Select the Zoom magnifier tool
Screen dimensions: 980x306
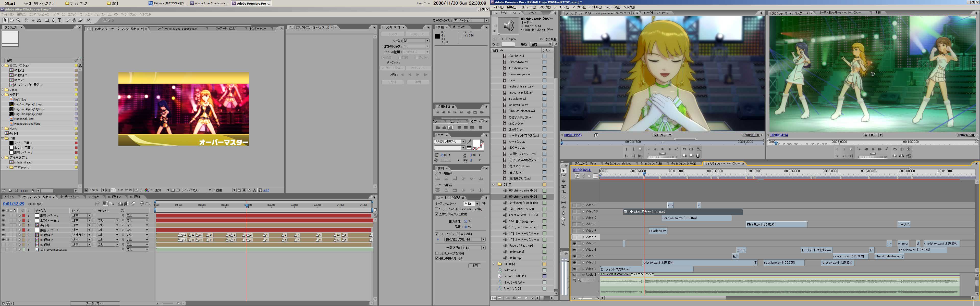(18, 20)
